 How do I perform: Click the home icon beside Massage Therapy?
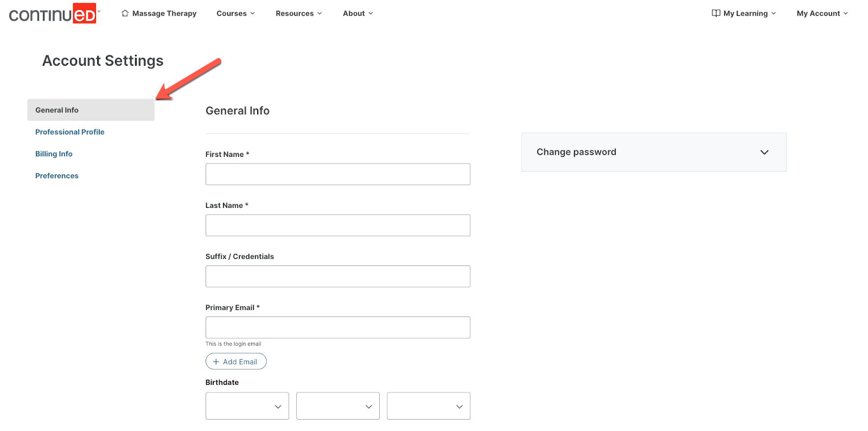click(x=125, y=13)
